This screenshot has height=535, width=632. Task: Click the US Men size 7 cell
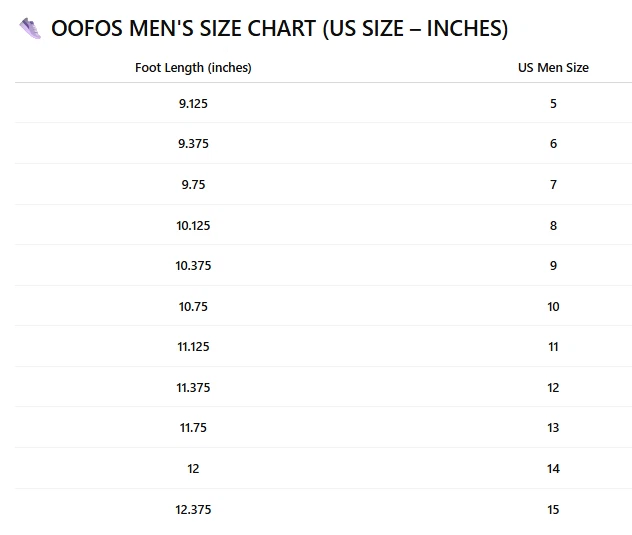(553, 185)
